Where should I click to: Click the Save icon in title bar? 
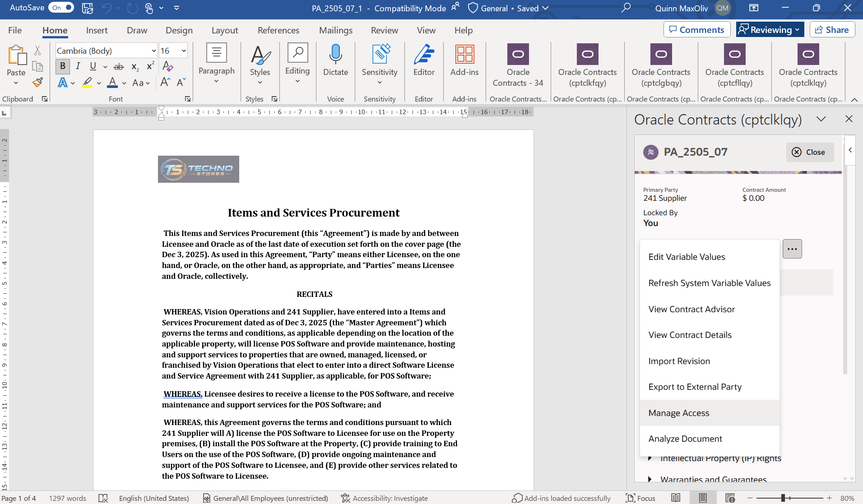point(87,8)
